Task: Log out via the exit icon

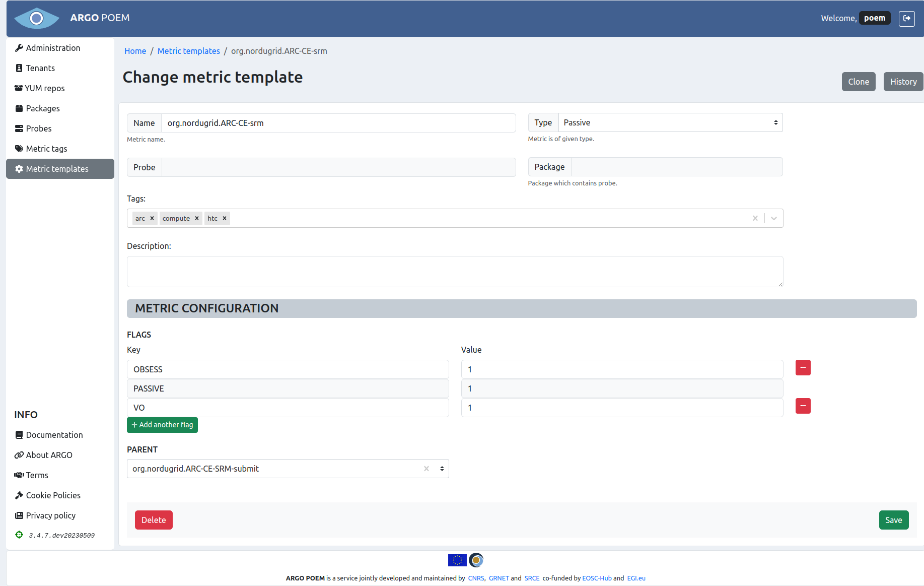Action: tap(907, 18)
